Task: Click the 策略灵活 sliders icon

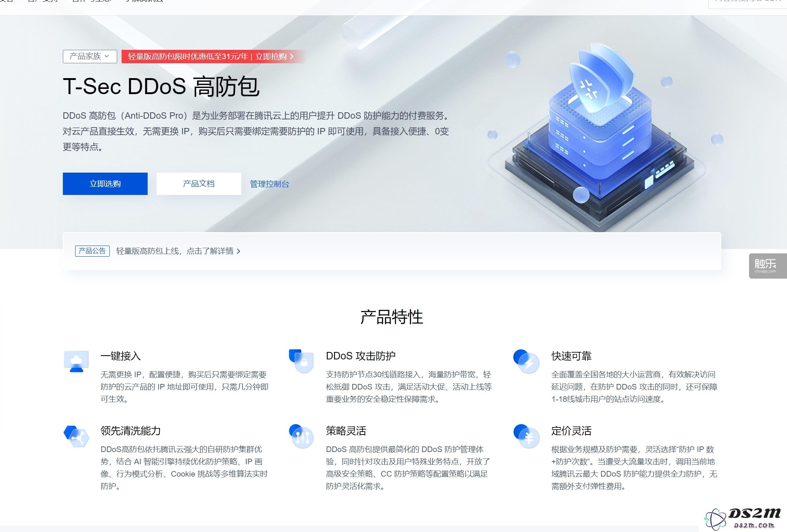Action: tap(301, 436)
